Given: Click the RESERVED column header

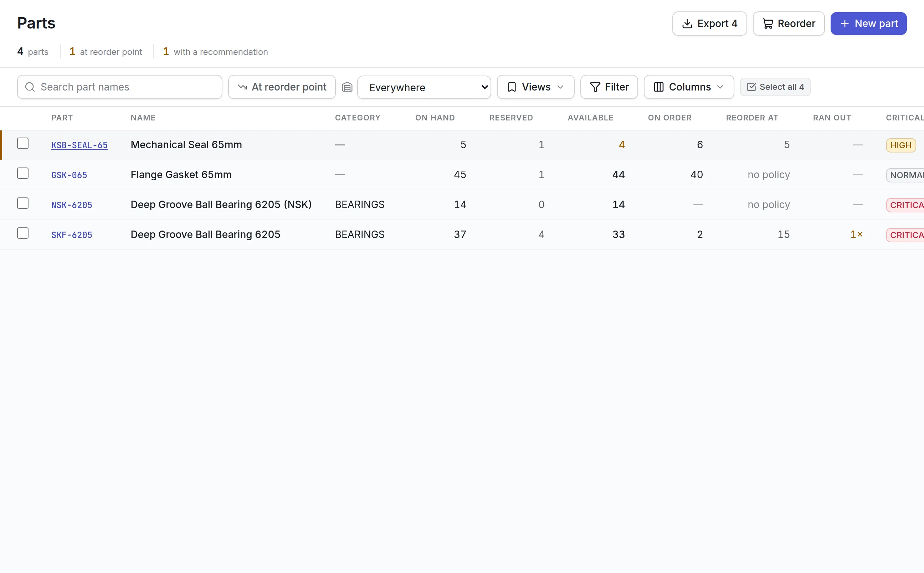Looking at the screenshot, I should 511,118.
